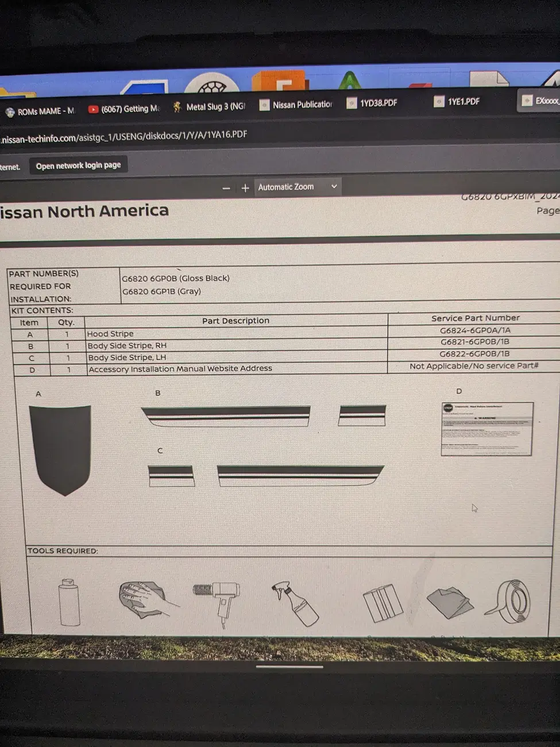Zoom in the PDF with plus button
This screenshot has width=560, height=747.
(245, 188)
